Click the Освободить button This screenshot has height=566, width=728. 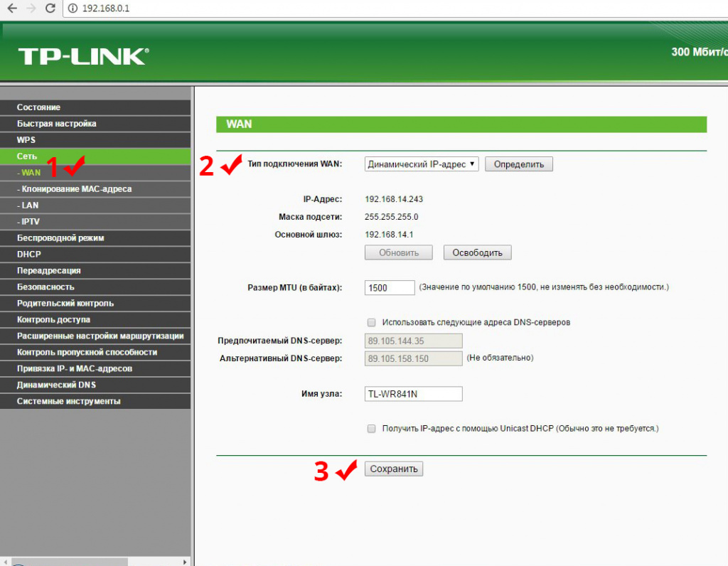[x=477, y=252]
